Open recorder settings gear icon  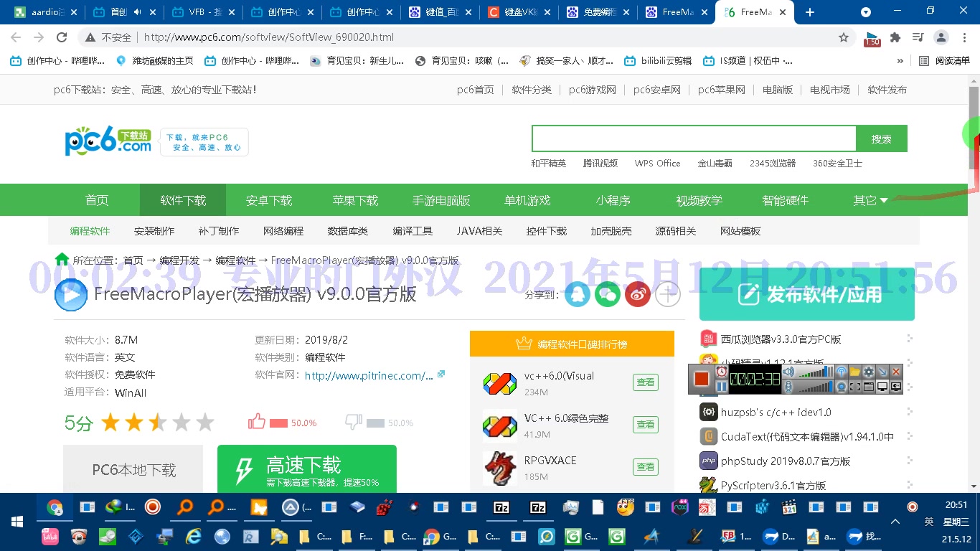click(x=869, y=372)
